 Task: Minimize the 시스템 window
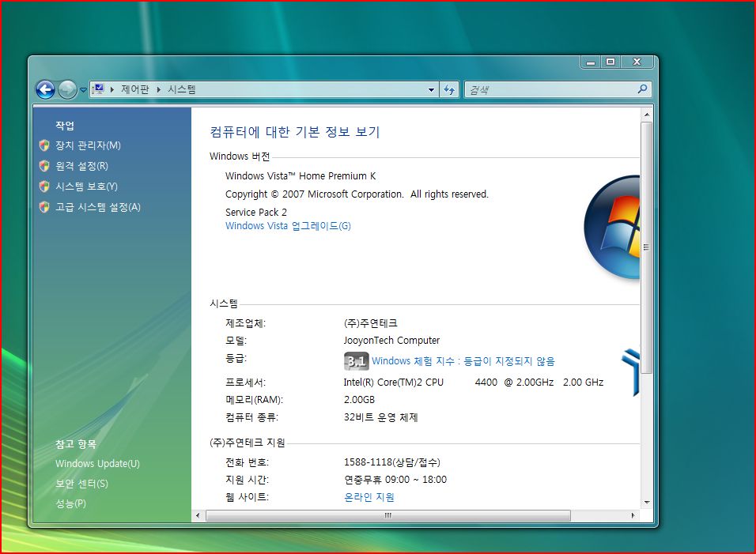(591, 62)
